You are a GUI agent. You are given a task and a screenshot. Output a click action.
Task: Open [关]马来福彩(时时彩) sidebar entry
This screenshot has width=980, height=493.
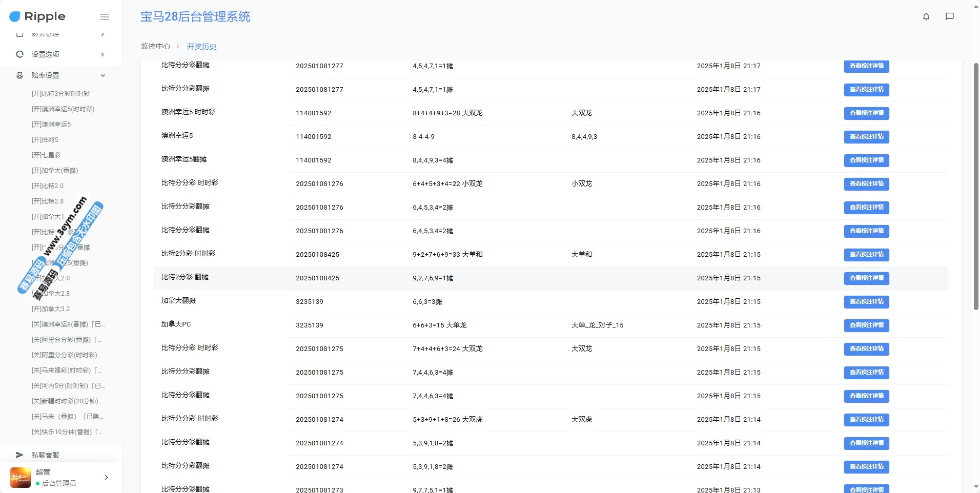(x=66, y=371)
